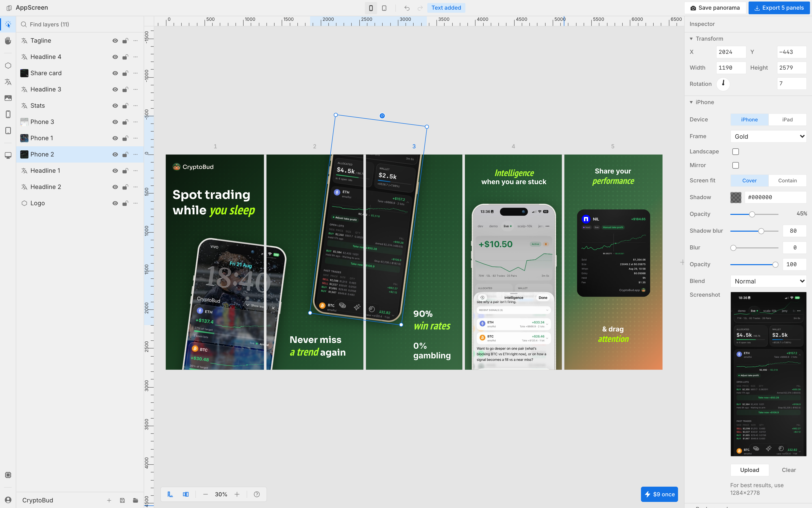The height and width of the screenshot is (508, 812).
Task: Hide the Stats layer
Action: pyautogui.click(x=115, y=105)
